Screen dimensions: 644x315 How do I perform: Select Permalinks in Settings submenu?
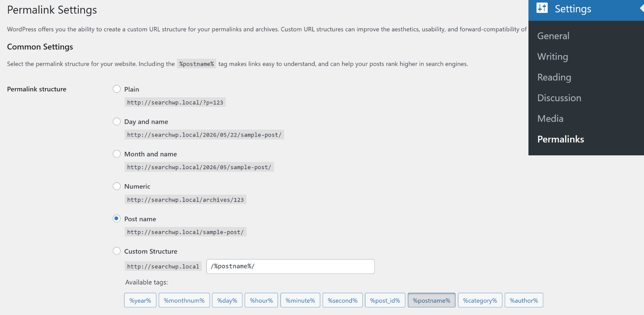[561, 139]
